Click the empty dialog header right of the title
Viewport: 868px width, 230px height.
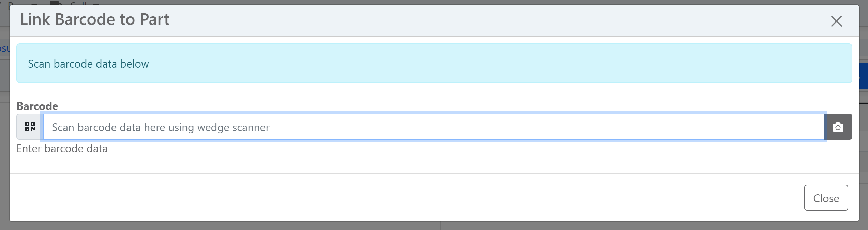(x=477, y=20)
